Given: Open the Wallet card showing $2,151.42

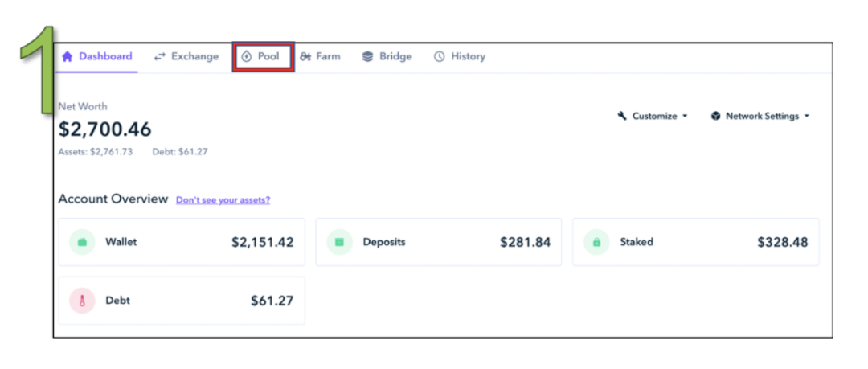Looking at the screenshot, I should (182, 242).
